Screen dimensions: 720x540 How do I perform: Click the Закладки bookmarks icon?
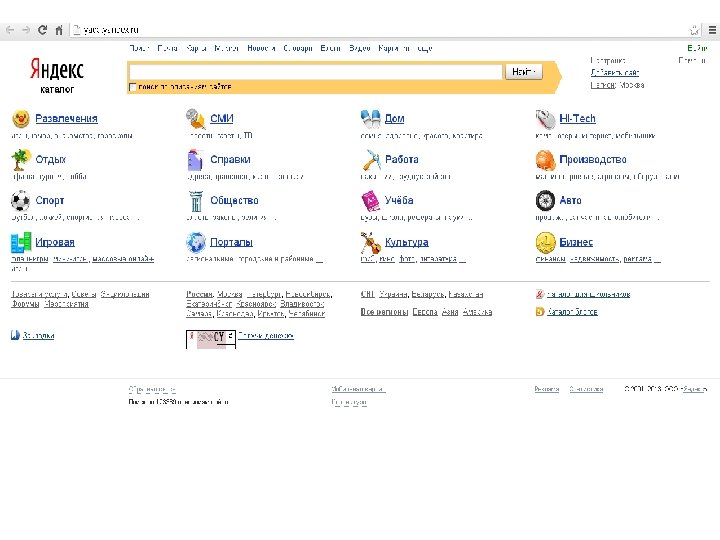coord(15,335)
